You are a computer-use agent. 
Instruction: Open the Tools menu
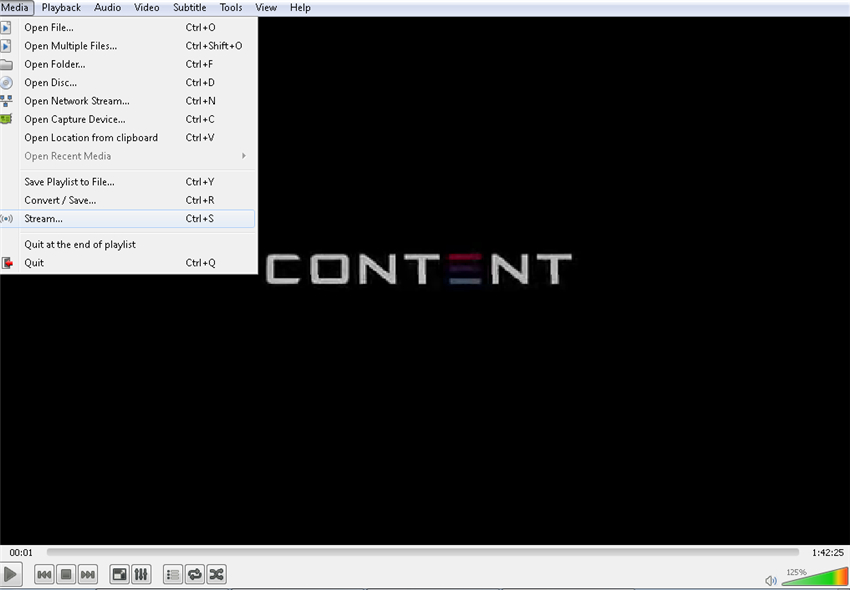tap(231, 8)
